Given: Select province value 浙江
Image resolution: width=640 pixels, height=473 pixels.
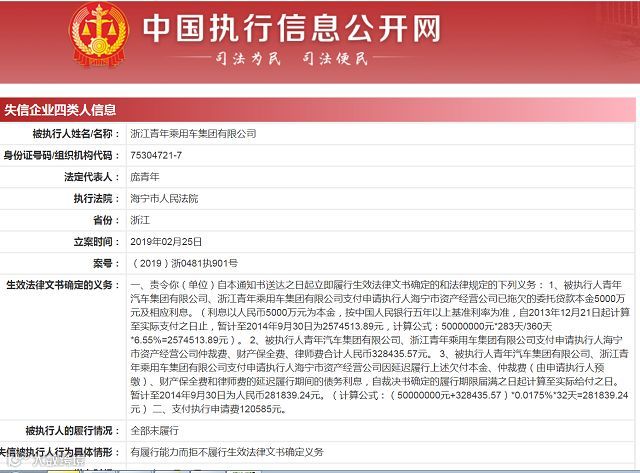Looking at the screenshot, I should click(x=140, y=220).
